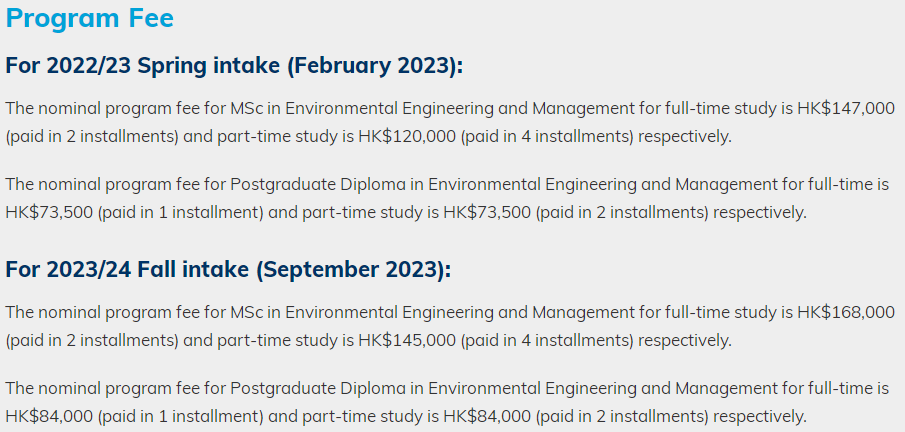Click the Spring MSc fee paragraph's first line
905x432 pixels.
pos(450,108)
